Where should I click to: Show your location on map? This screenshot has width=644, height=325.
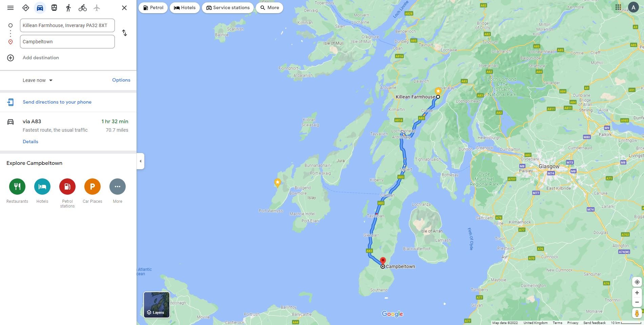click(637, 282)
